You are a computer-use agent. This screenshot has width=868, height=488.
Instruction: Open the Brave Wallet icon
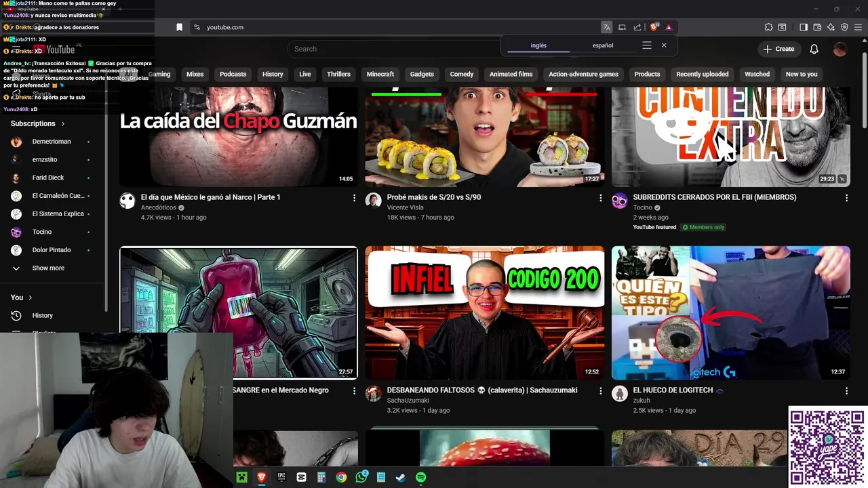(x=817, y=27)
